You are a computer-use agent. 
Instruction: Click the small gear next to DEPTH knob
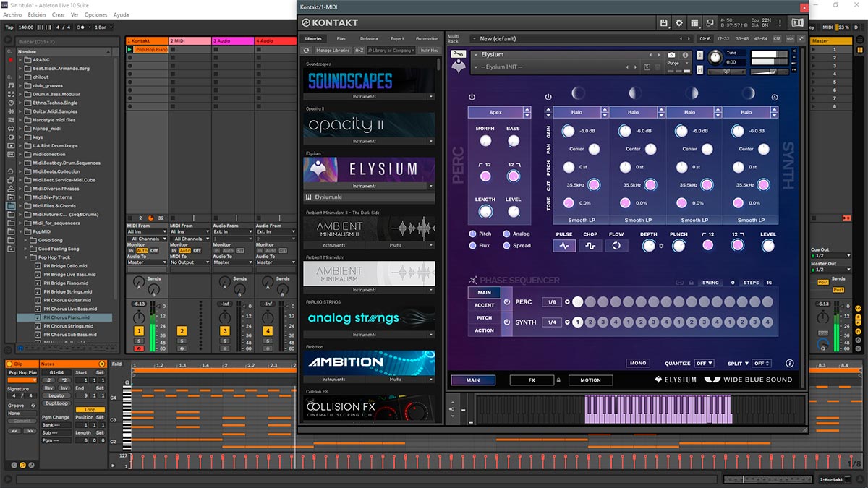[661, 246]
